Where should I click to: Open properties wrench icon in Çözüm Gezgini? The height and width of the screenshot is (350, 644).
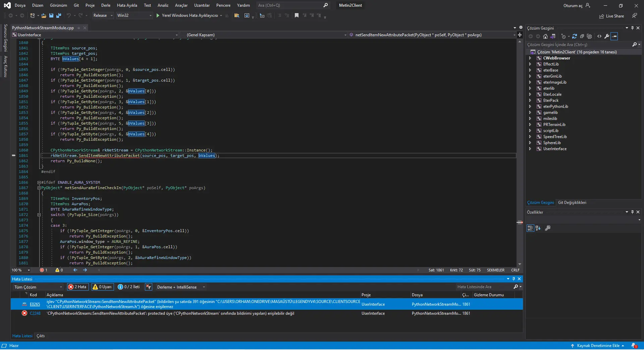point(607,36)
